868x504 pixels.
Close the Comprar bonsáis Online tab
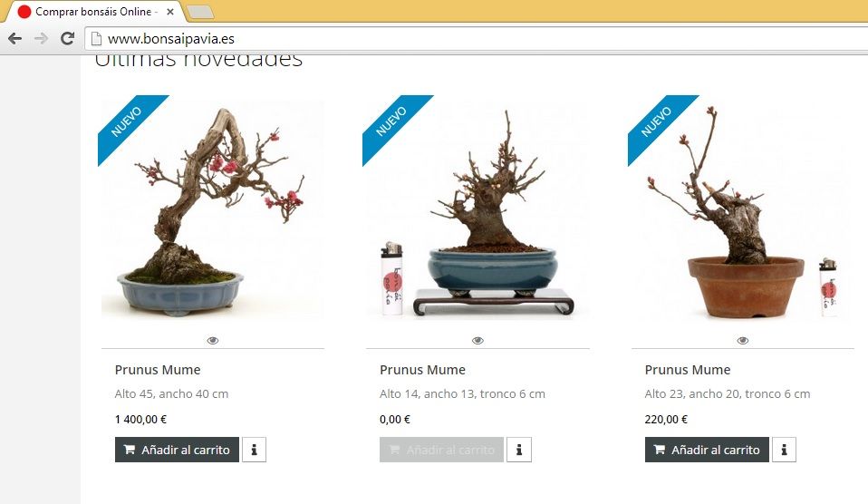pyautogui.click(x=170, y=12)
